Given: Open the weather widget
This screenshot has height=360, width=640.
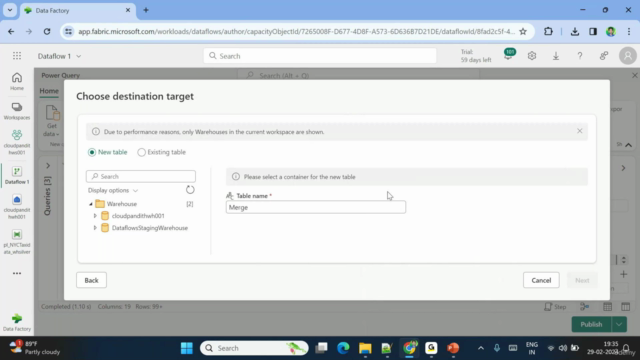Looking at the screenshot, I should point(35,348).
